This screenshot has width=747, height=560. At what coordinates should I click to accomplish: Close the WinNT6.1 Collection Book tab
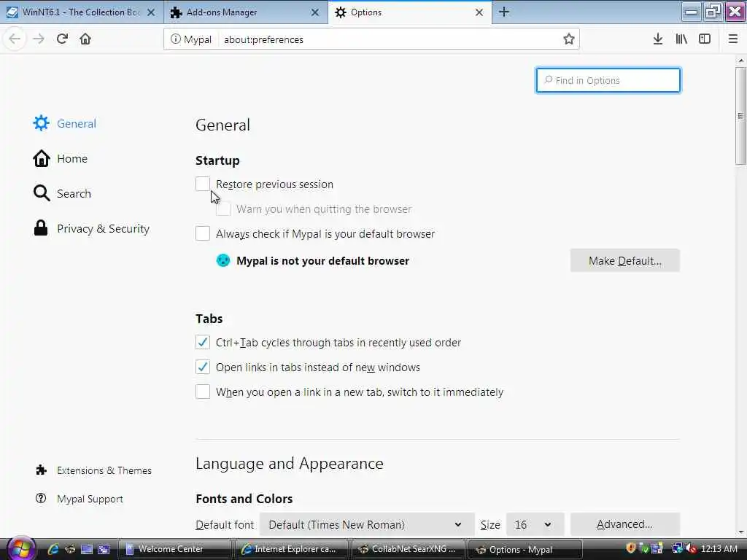tap(150, 12)
